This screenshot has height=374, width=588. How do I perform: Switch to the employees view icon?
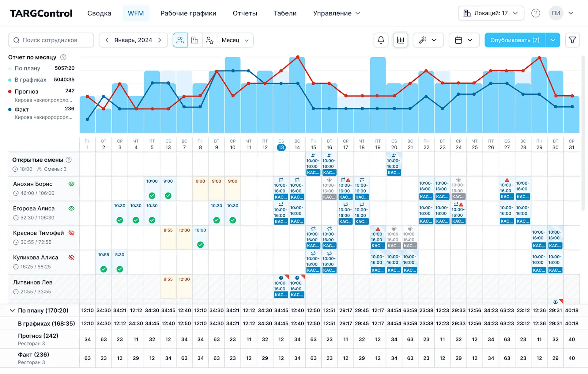click(x=180, y=40)
